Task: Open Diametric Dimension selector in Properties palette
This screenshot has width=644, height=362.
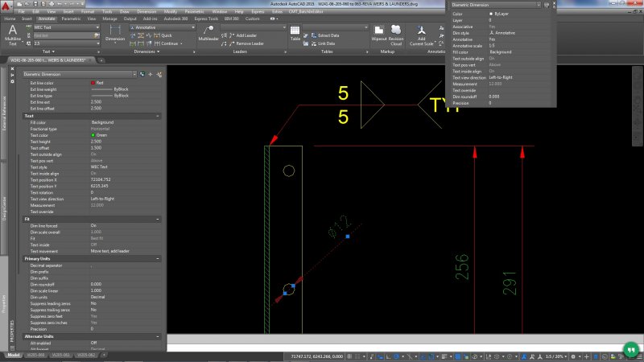Action: (x=79, y=74)
